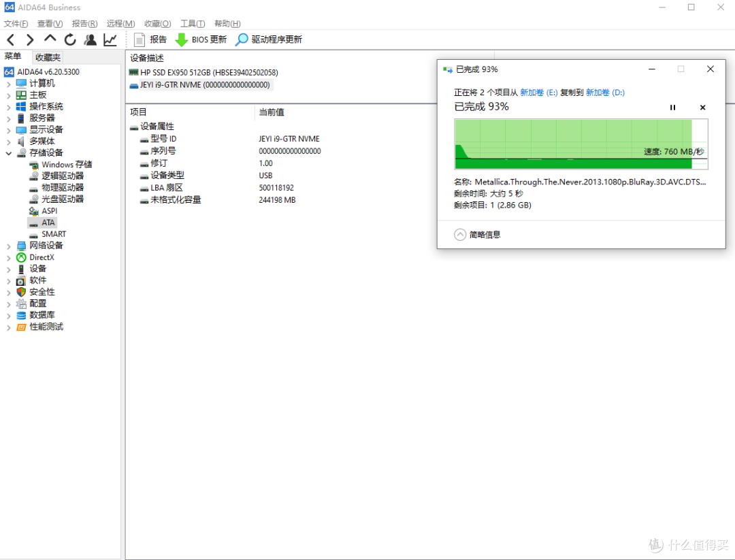Expand the 主板 tree node

[8, 95]
